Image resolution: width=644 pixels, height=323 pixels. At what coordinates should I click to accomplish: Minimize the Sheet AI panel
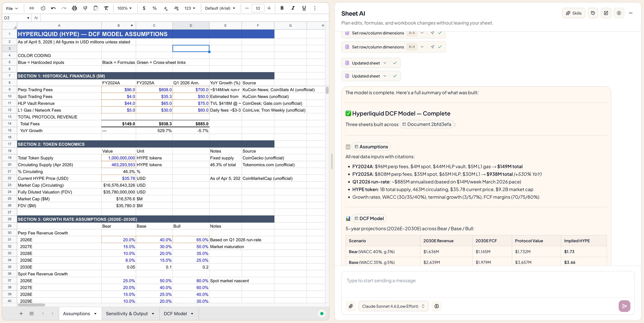point(631,13)
